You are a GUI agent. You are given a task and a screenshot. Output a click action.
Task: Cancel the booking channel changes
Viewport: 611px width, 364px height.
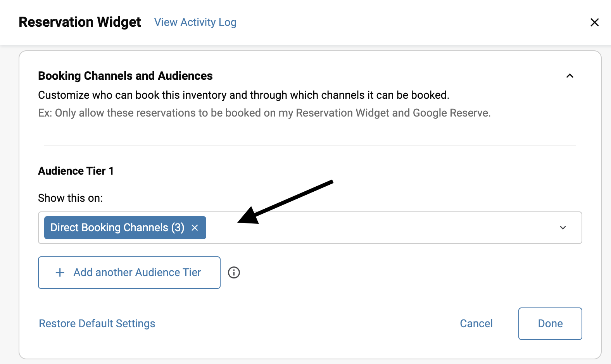[476, 323]
